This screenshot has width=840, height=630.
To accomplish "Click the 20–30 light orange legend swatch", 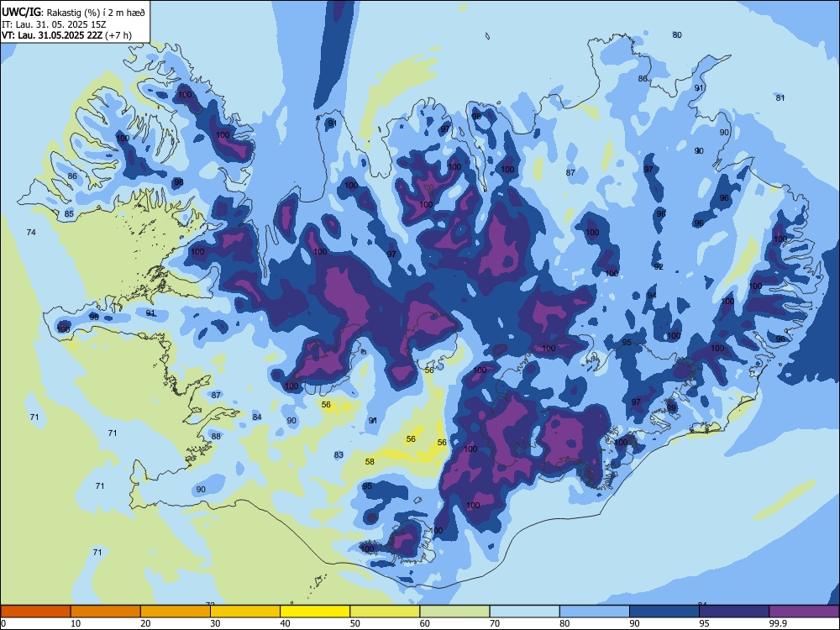I will 176,612.
